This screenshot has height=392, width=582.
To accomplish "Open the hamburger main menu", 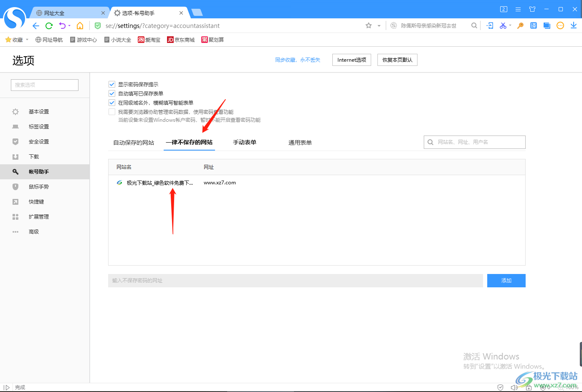I will [518, 9].
